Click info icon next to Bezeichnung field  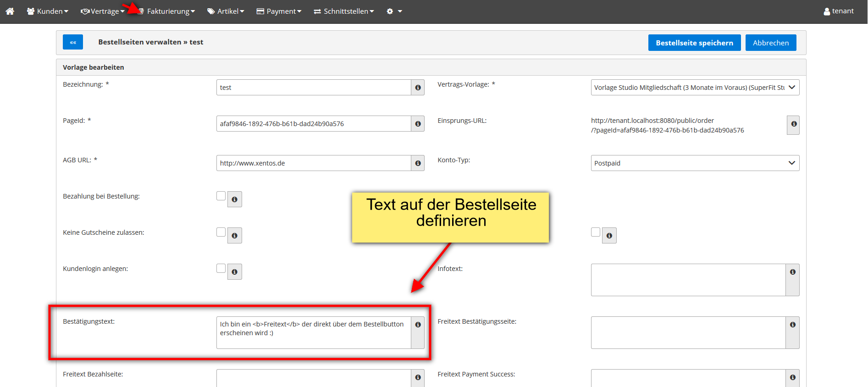click(418, 87)
